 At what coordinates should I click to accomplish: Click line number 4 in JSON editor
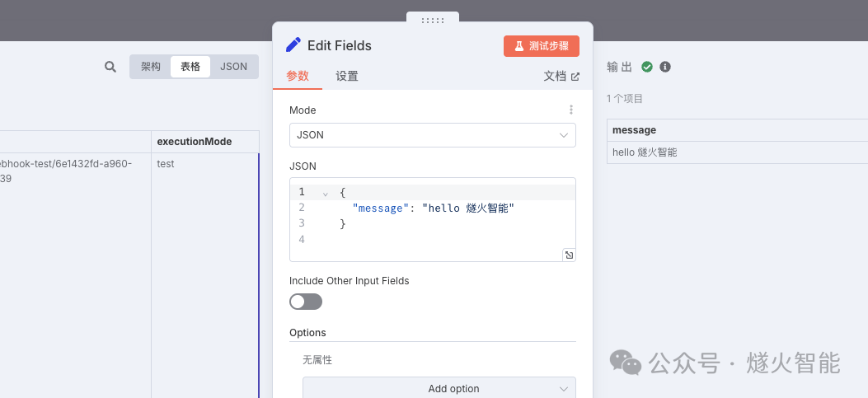[x=302, y=240]
